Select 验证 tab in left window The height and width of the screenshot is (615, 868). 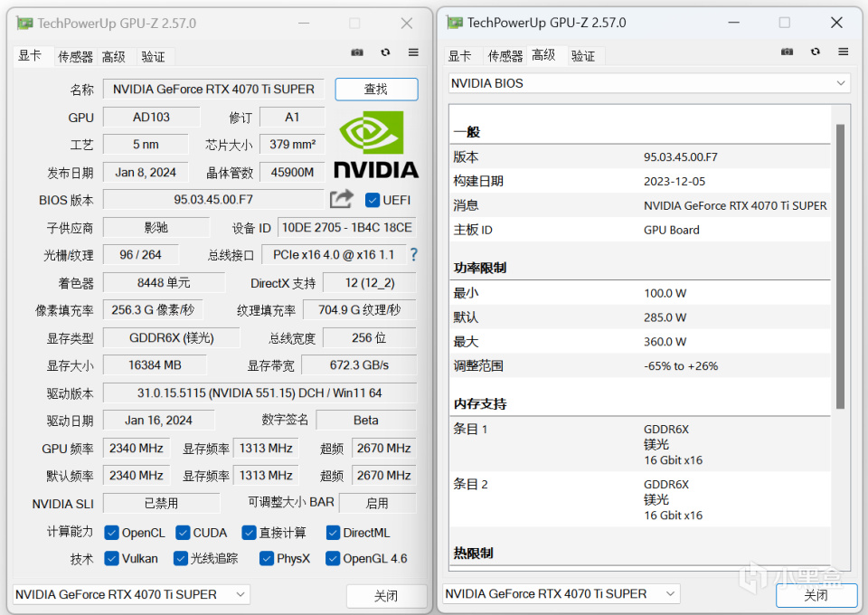tap(154, 56)
